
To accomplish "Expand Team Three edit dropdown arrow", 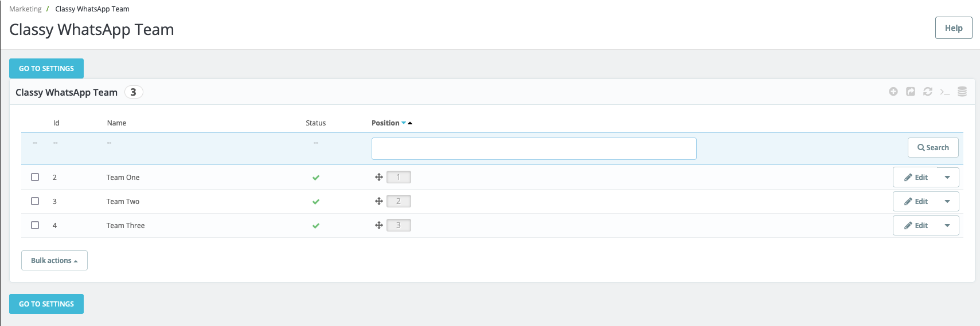I will point(947,225).
